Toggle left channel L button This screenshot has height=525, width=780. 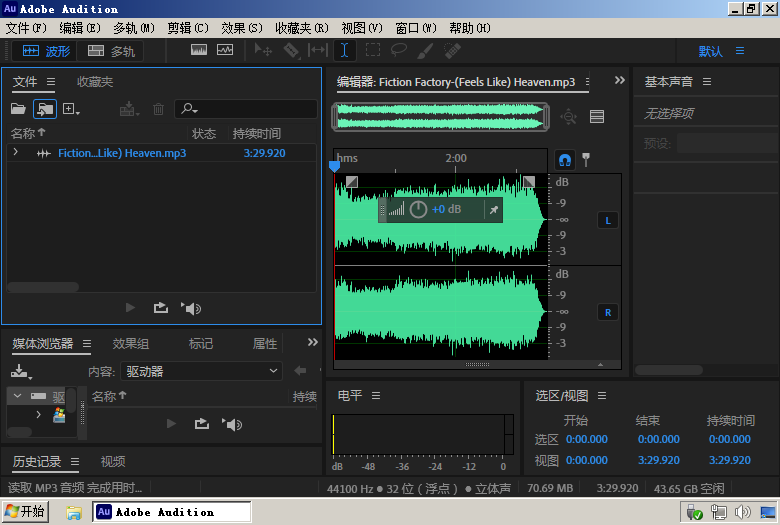(608, 220)
